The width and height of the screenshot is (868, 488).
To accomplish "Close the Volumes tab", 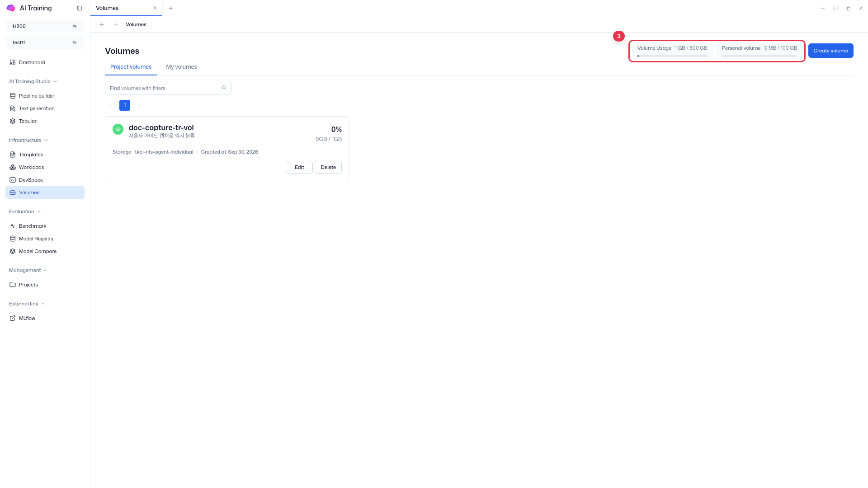I will [x=155, y=8].
